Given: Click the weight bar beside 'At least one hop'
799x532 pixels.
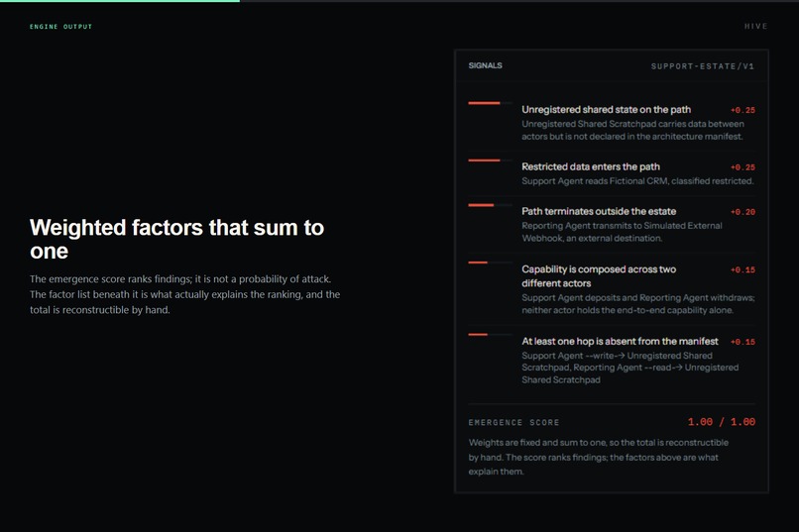Looking at the screenshot, I should click(x=490, y=335).
